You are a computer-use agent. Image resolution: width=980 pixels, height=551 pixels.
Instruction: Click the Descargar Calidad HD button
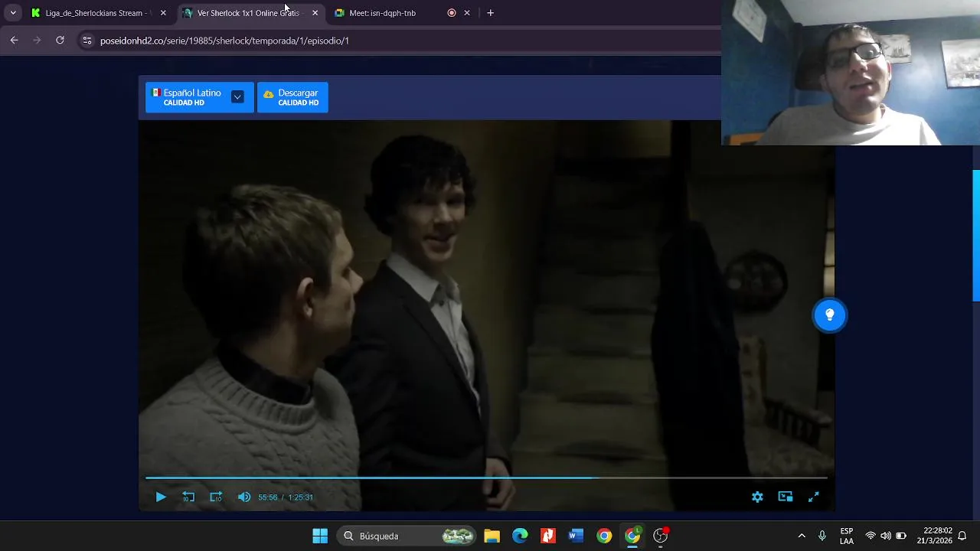click(292, 97)
